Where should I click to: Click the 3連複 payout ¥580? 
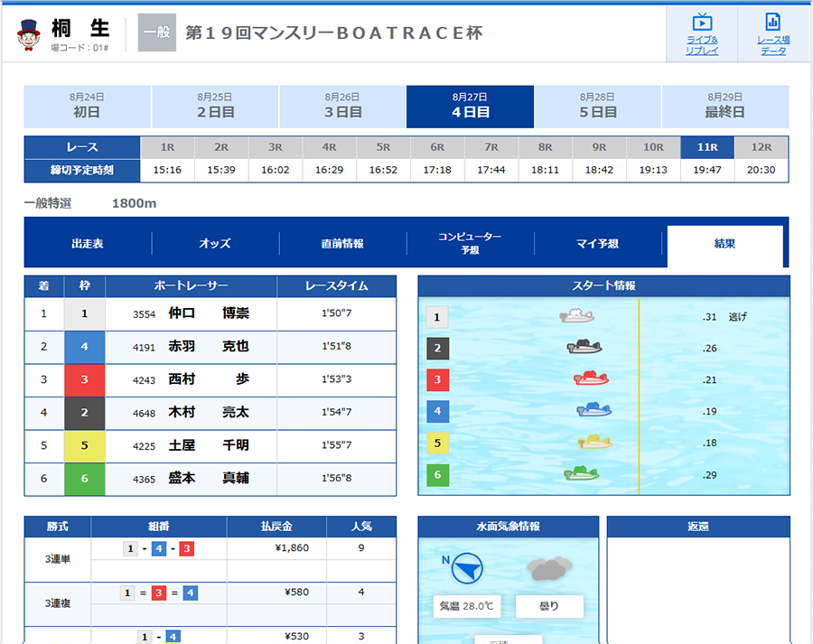[x=296, y=592]
